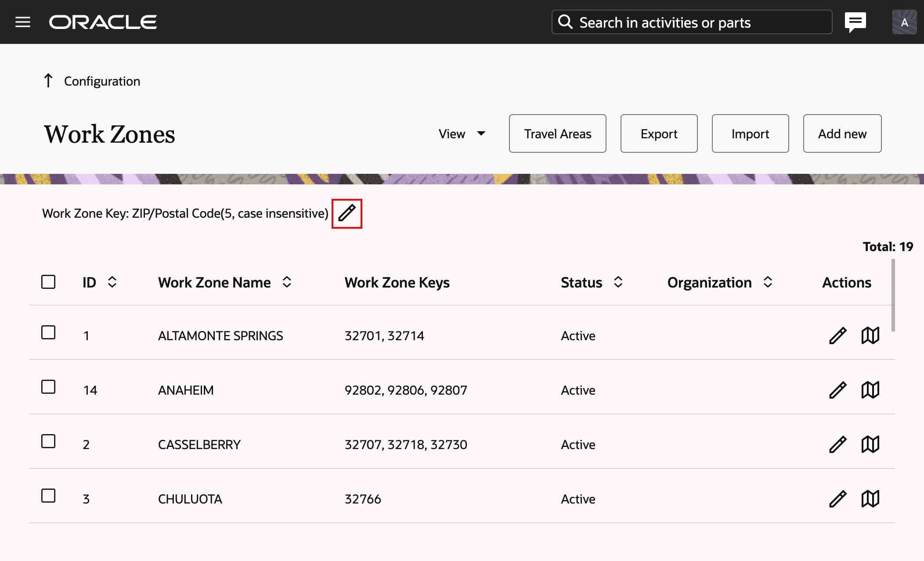Edit the CHULUOTA work zone
The width and height of the screenshot is (924, 561).
tap(837, 499)
